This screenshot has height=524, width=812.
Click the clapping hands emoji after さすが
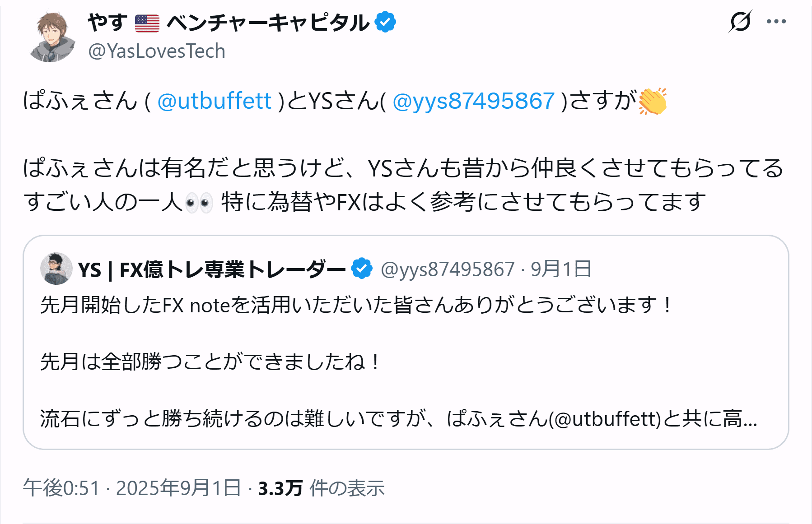click(653, 101)
